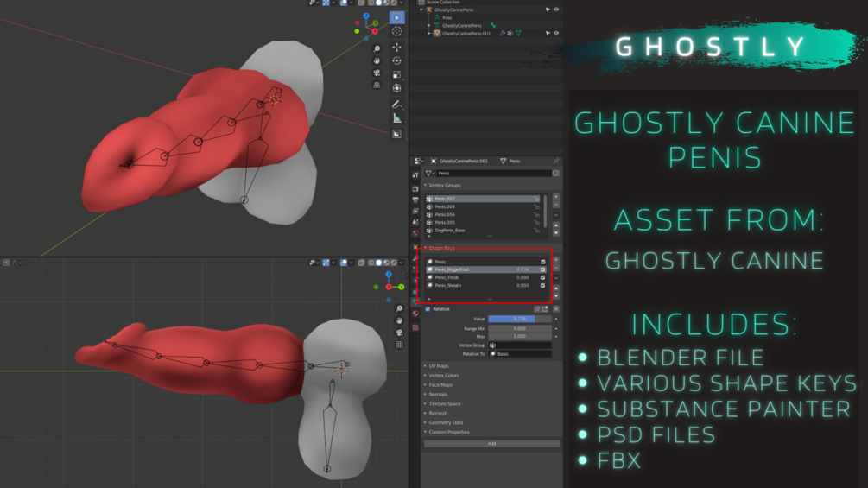The height and width of the screenshot is (488, 868).
Task: Toggle Penis_Sheath shape key checkbox
Action: 542,286
